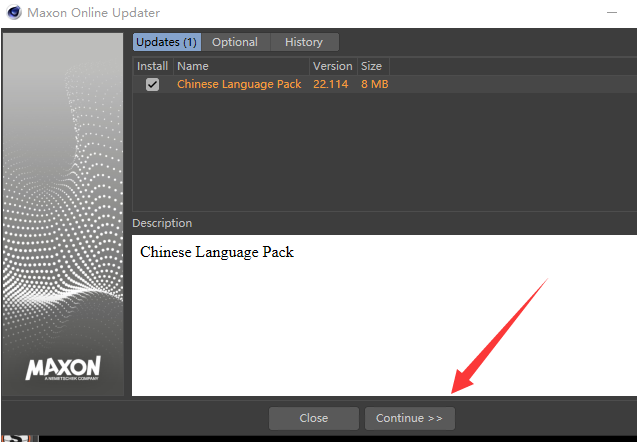Click the Description label
Screen dimensions: 637x442
pos(162,223)
